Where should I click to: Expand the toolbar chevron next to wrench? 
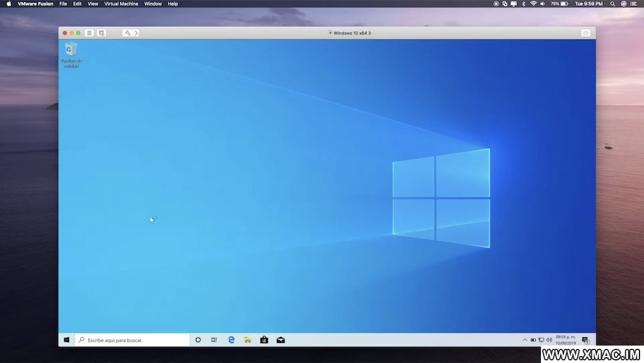(x=137, y=33)
